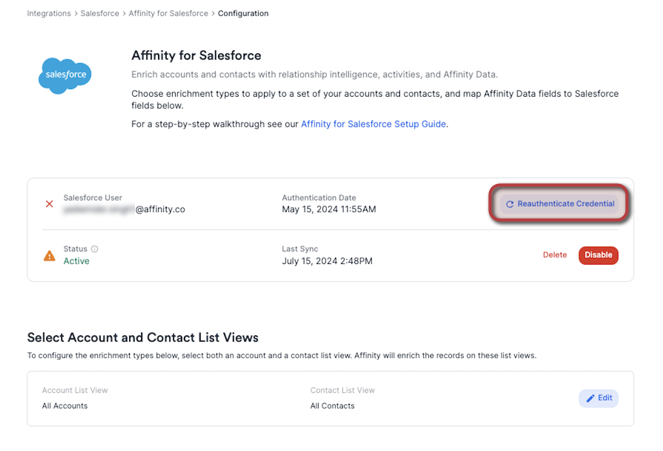Select the Configuration breadcrumb item
The width and height of the screenshot is (663, 451).
(x=243, y=13)
